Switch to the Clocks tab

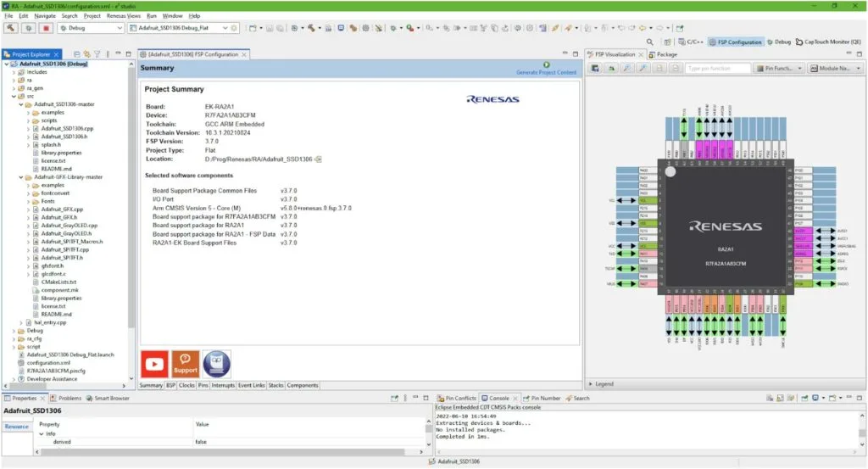point(186,385)
